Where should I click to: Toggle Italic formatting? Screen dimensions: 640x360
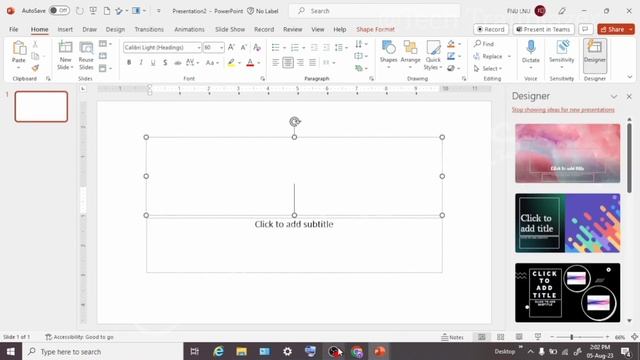(141, 62)
